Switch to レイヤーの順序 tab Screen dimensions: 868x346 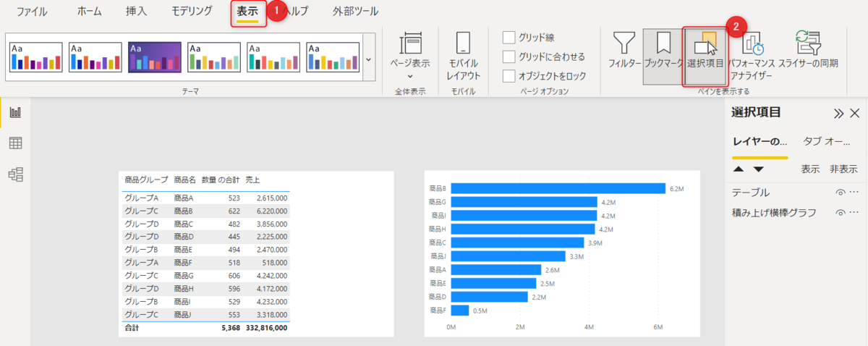click(x=759, y=141)
